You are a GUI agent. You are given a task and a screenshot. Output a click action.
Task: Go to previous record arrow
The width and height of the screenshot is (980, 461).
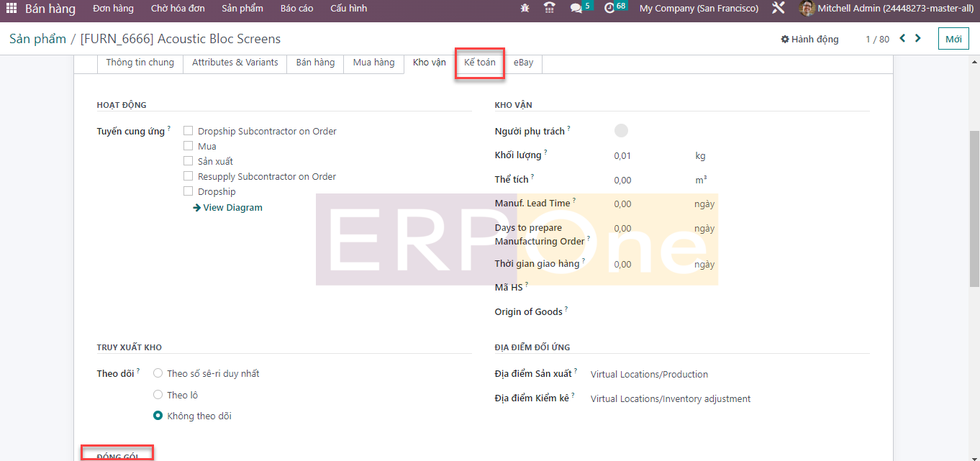click(902, 39)
